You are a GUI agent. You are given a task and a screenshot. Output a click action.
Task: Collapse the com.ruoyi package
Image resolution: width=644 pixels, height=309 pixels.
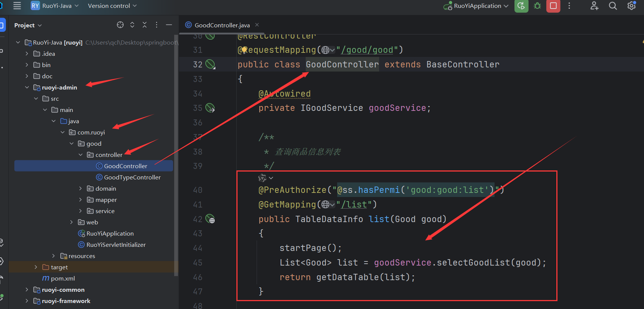point(63,132)
